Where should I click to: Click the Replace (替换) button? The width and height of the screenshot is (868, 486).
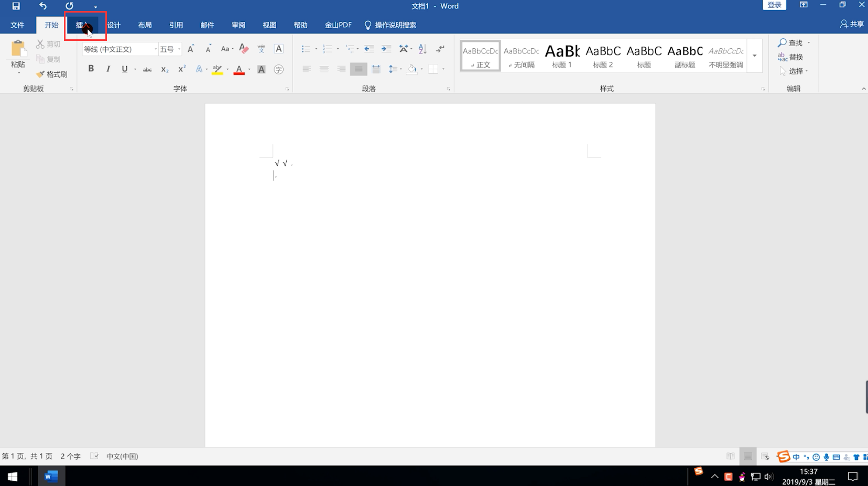pos(791,57)
